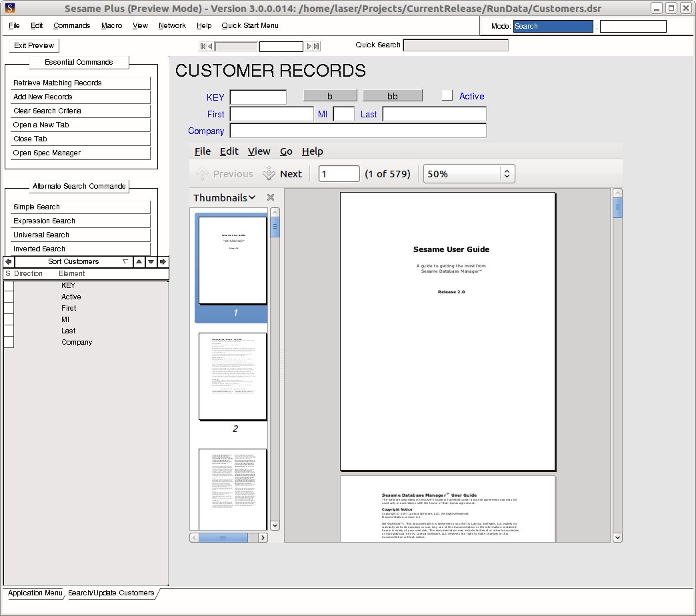
Task: Open the Quick Start Menu
Action: click(250, 25)
